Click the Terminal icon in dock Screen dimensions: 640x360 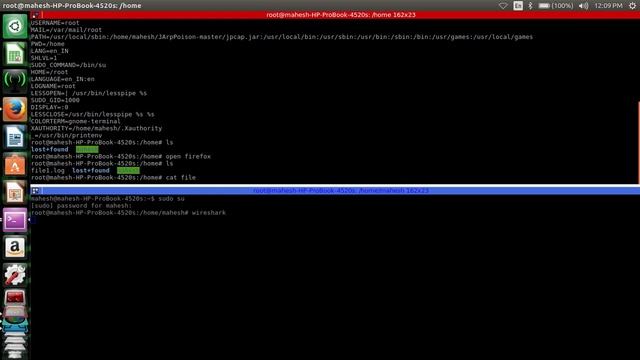click(15, 220)
